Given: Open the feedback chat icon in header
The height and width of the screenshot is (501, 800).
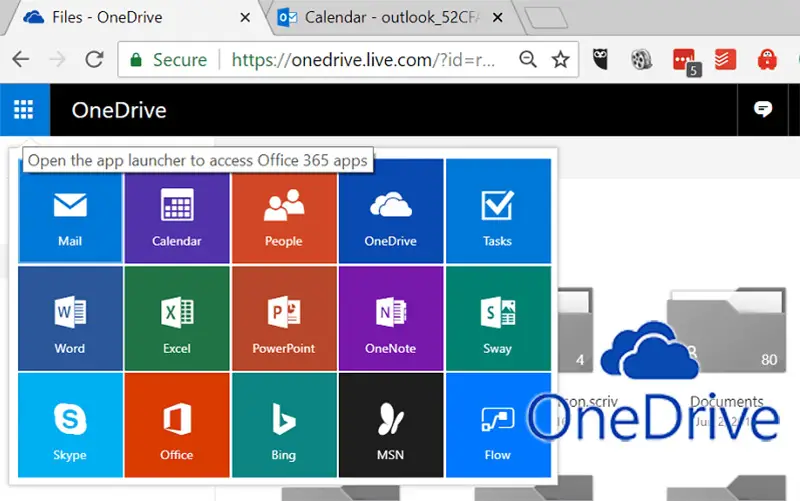Looking at the screenshot, I should pyautogui.click(x=763, y=109).
